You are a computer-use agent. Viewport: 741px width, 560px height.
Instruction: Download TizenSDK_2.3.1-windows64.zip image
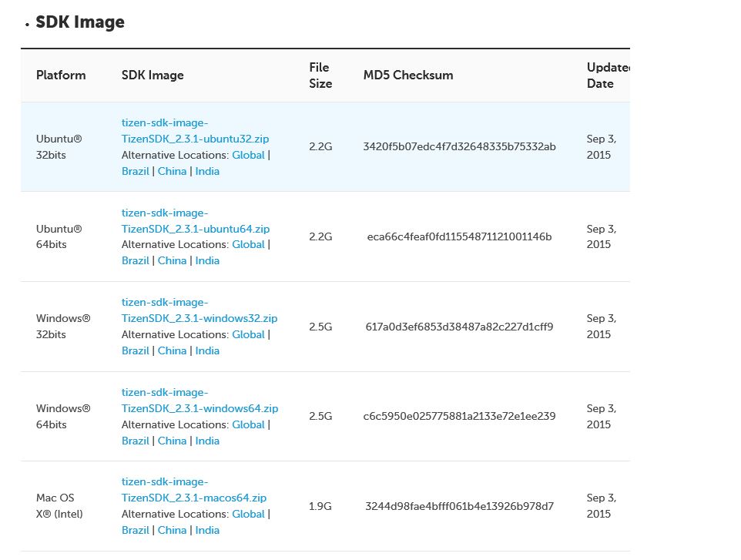pyautogui.click(x=199, y=401)
